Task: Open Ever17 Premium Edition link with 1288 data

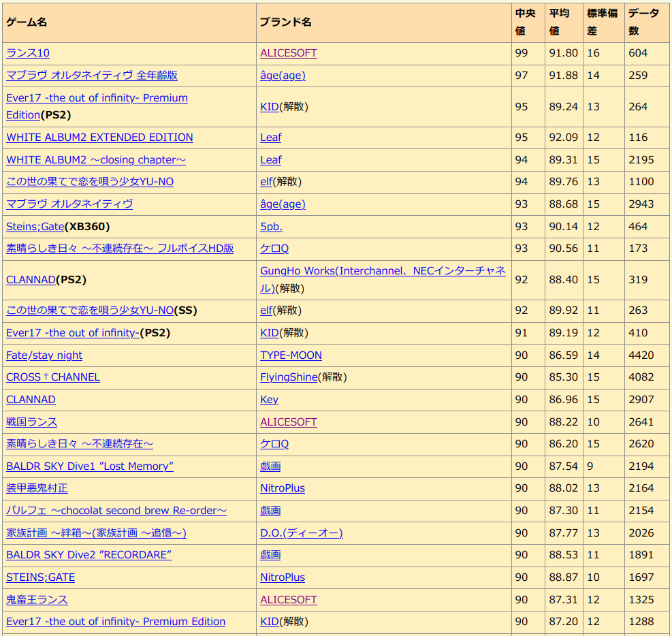Action: click(x=116, y=622)
